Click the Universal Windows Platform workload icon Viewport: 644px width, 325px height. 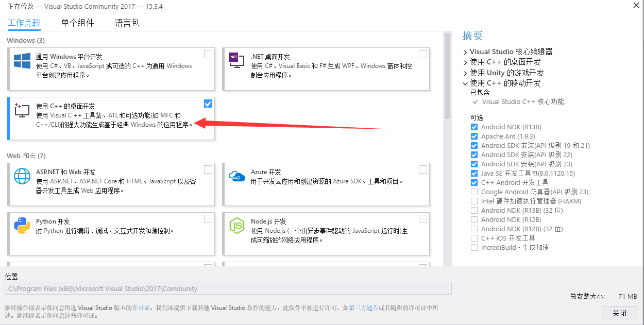[x=22, y=61]
